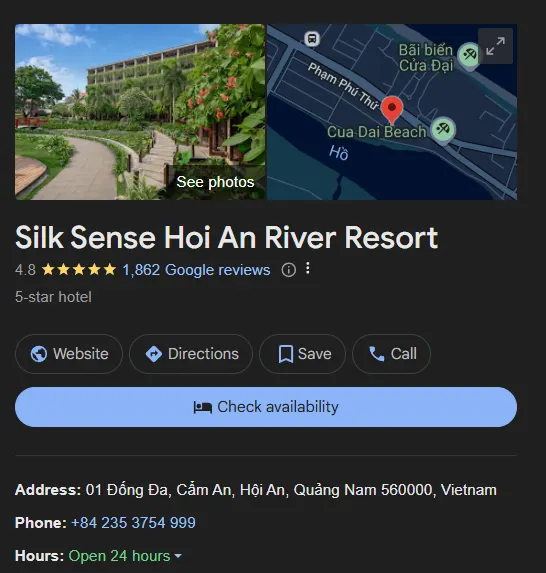This screenshot has width=546, height=573.
Task: Select the bus stop icon on map
Action: pyautogui.click(x=312, y=38)
